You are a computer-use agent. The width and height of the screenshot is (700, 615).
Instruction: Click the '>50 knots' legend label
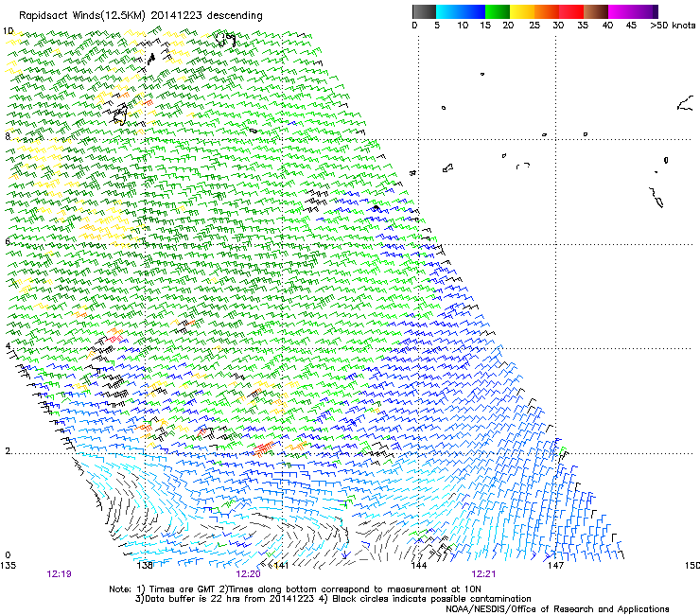click(673, 26)
